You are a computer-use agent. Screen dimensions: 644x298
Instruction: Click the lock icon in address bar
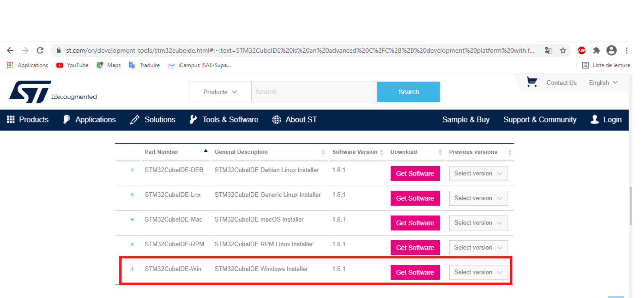[59, 50]
